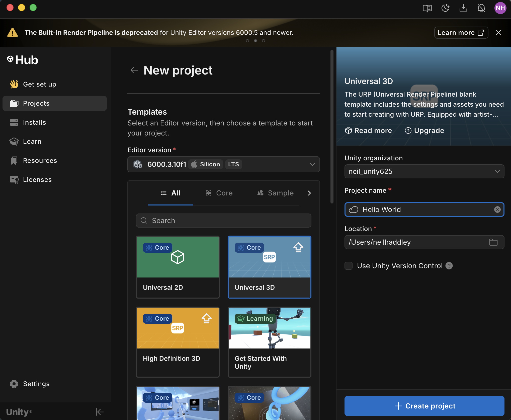Toggle the dark mode moon icon

(445, 8)
